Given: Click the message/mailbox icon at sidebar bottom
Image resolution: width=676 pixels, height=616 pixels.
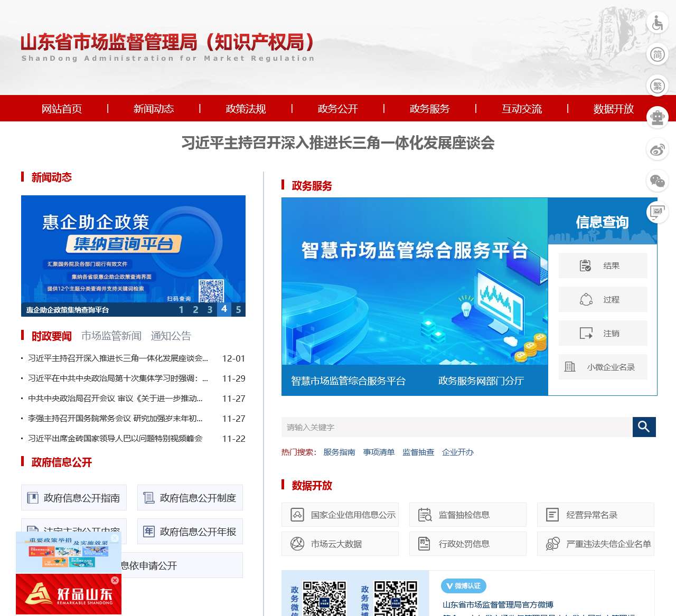Looking at the screenshot, I should pyautogui.click(x=656, y=212).
